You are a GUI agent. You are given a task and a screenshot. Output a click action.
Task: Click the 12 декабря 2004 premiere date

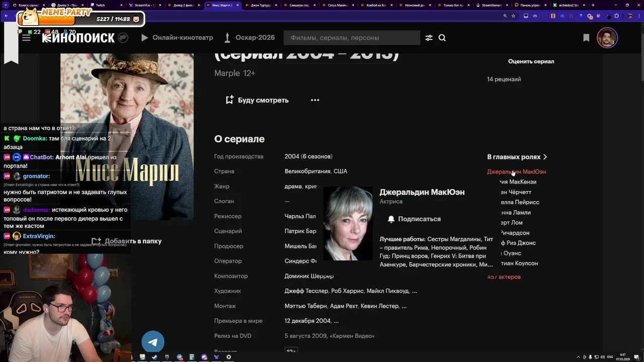307,321
